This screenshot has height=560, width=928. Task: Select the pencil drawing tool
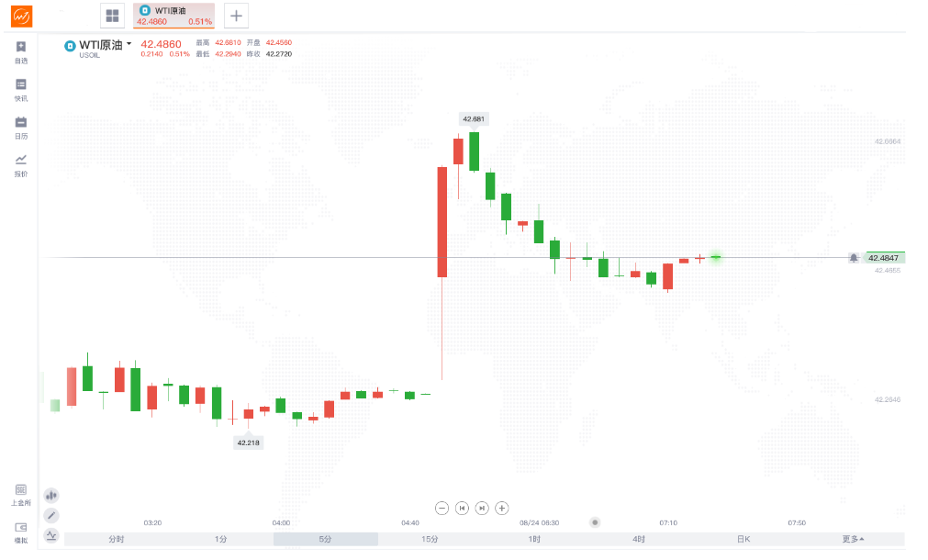[x=51, y=516]
